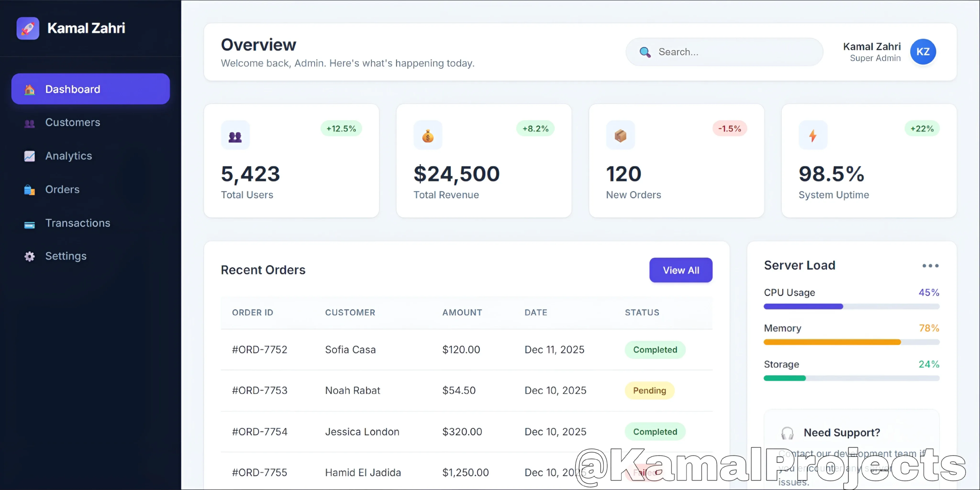Click the Total Users people icon

click(x=235, y=136)
